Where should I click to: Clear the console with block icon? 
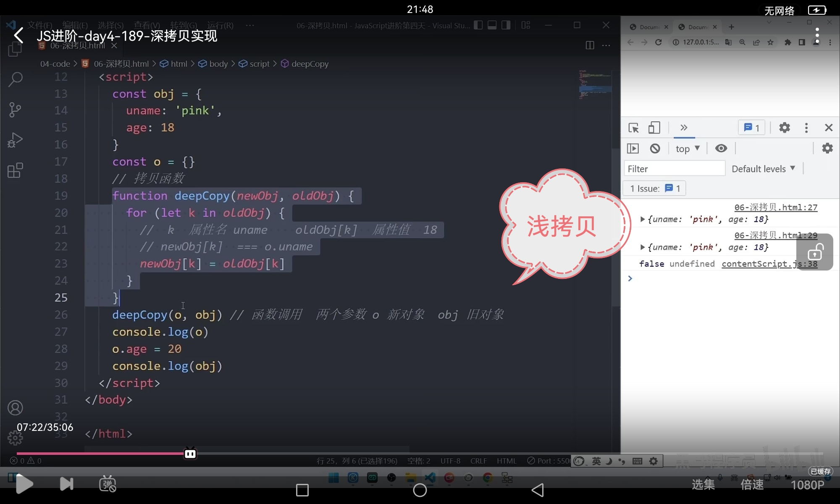[x=655, y=148]
